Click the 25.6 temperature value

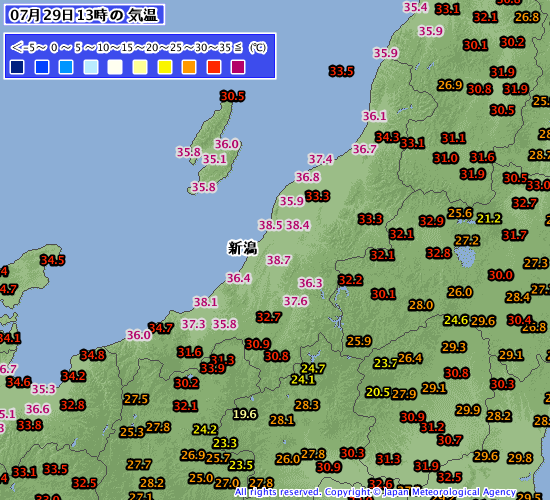(460, 213)
